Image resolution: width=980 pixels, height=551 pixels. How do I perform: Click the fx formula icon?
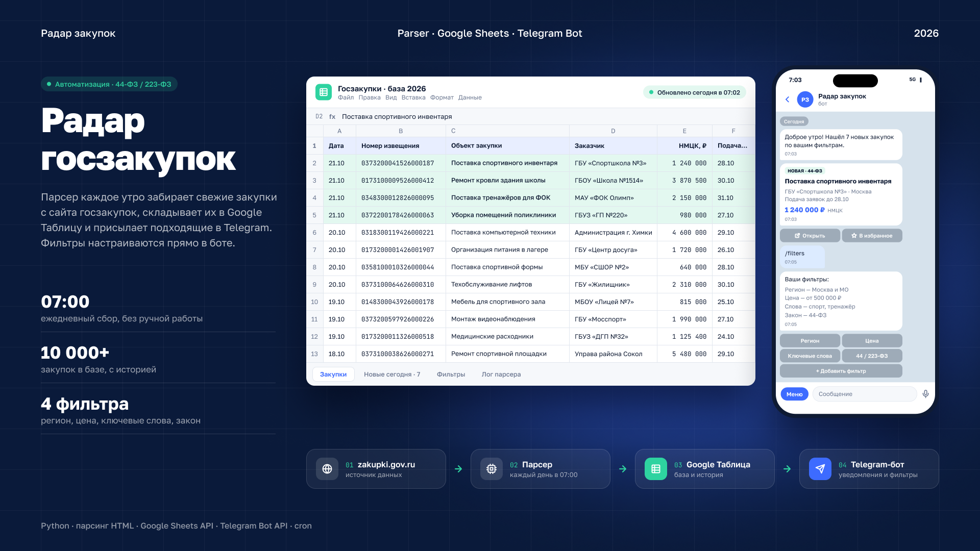[332, 116]
